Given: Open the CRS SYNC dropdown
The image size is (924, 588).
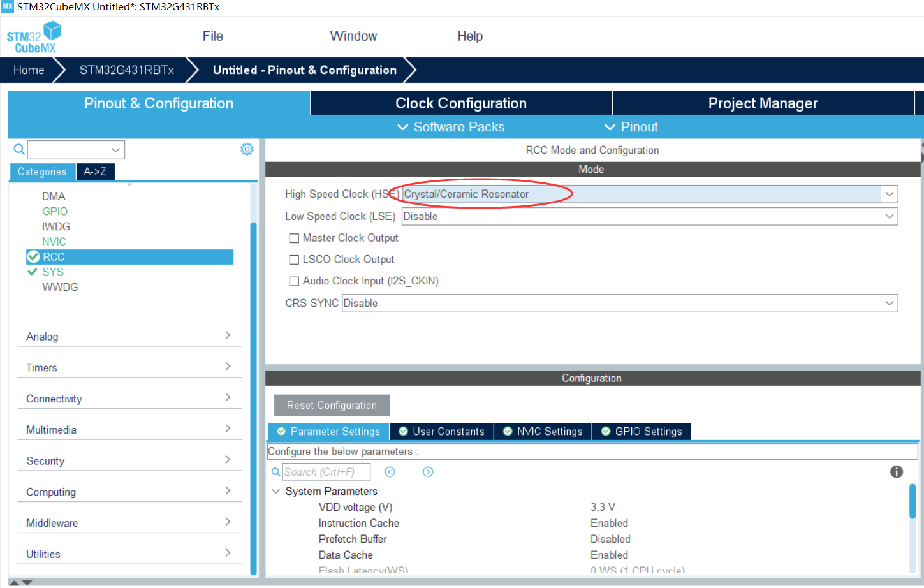Looking at the screenshot, I should coord(890,304).
